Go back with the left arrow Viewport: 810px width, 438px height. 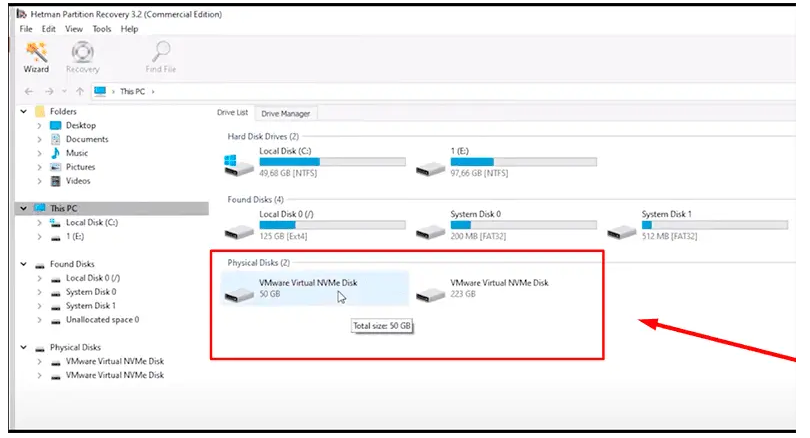[28, 91]
